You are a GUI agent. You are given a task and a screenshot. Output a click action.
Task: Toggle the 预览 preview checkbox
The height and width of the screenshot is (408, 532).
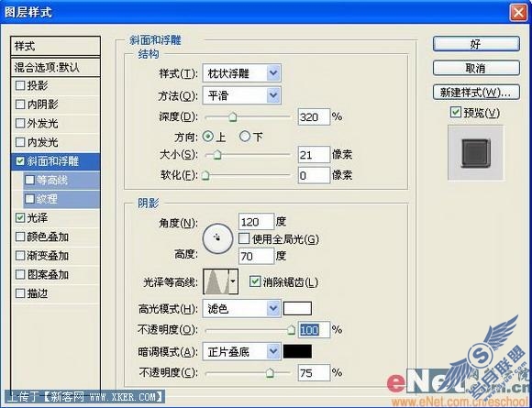coord(455,112)
